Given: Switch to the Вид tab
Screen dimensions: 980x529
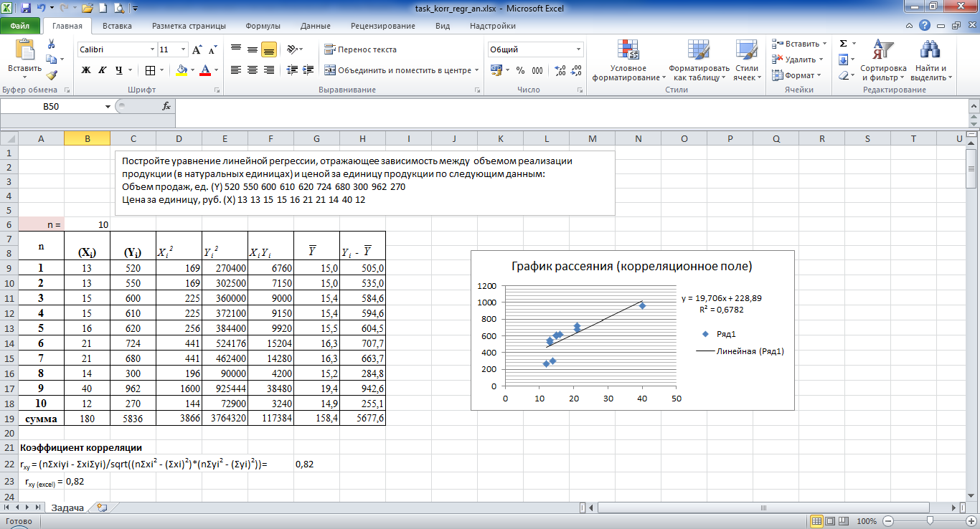Looking at the screenshot, I should tap(443, 26).
